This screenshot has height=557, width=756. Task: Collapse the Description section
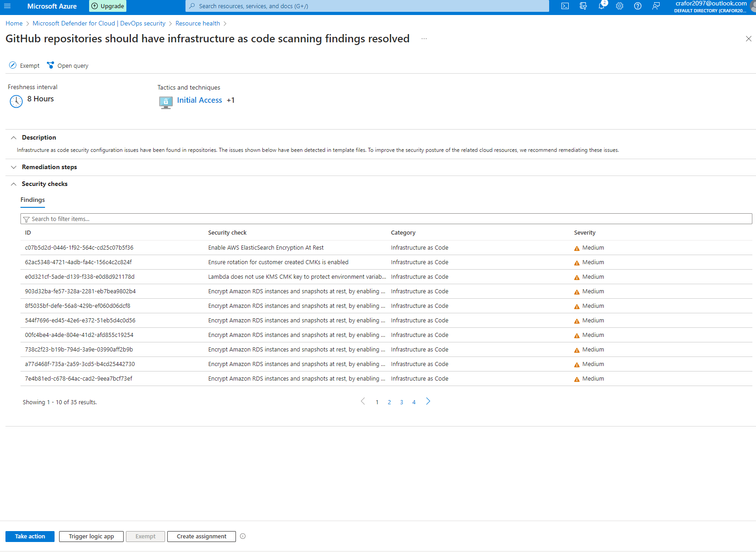(x=14, y=138)
